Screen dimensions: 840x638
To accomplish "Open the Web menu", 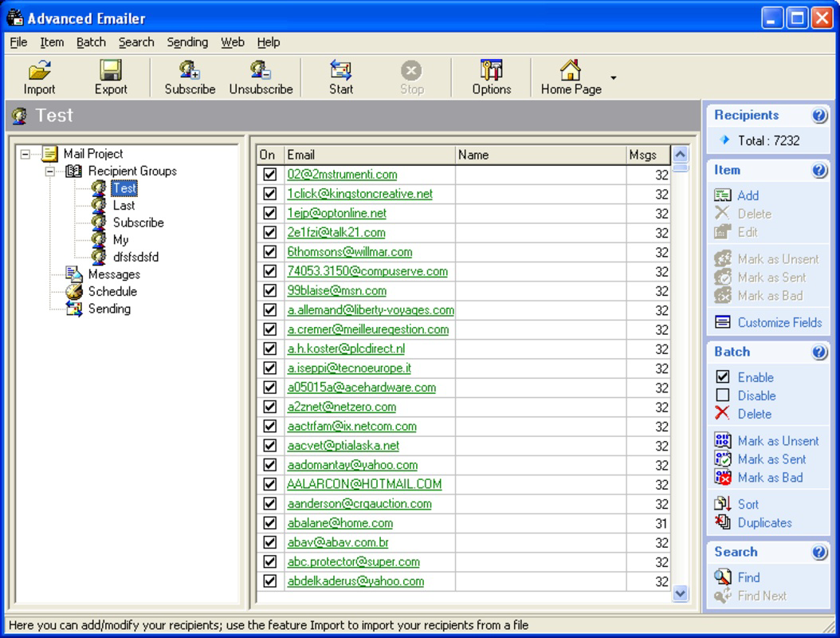I will [233, 41].
